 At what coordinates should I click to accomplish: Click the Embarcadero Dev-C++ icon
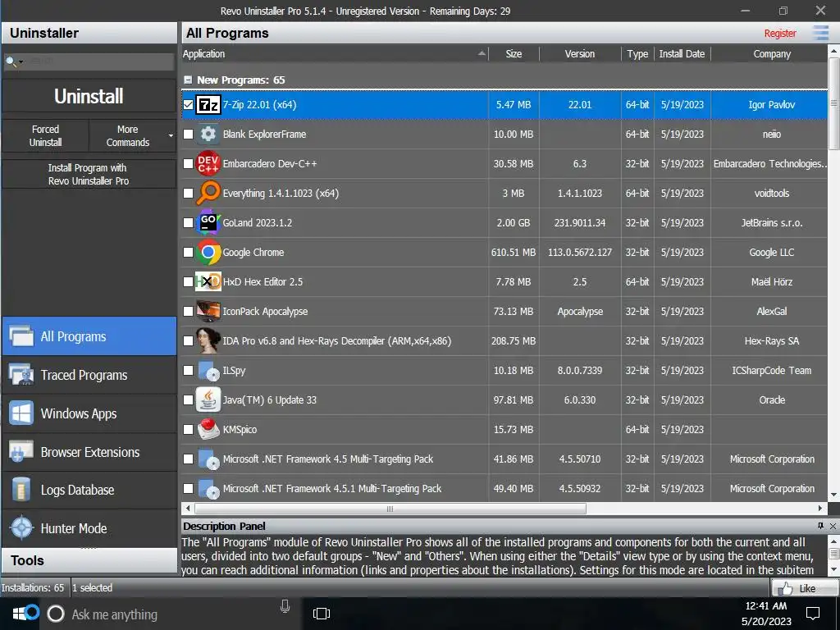point(208,163)
